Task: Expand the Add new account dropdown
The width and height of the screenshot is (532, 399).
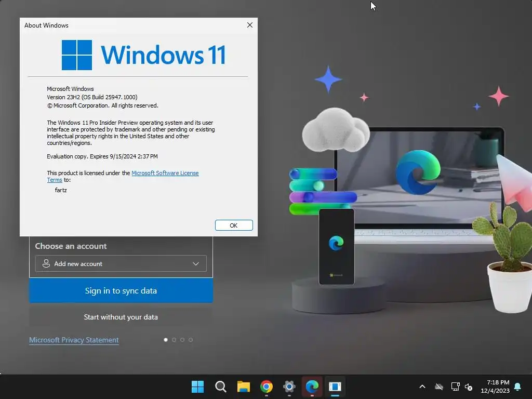Action: point(121,263)
